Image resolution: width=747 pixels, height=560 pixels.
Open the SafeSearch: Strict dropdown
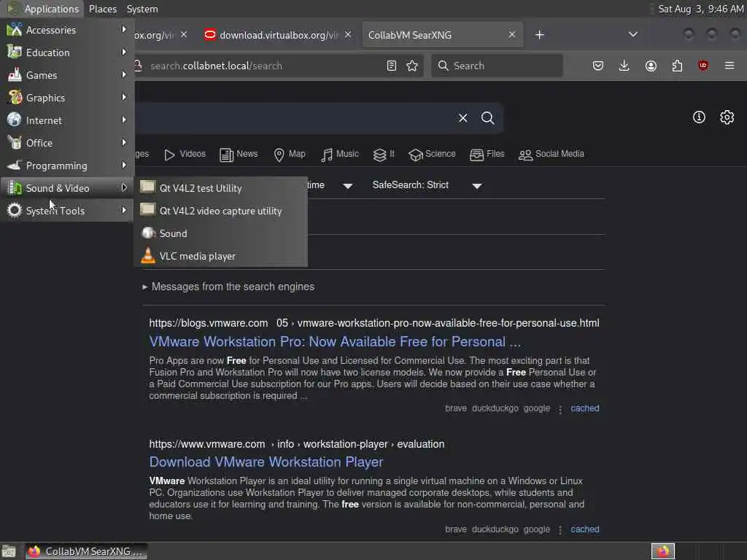427,184
